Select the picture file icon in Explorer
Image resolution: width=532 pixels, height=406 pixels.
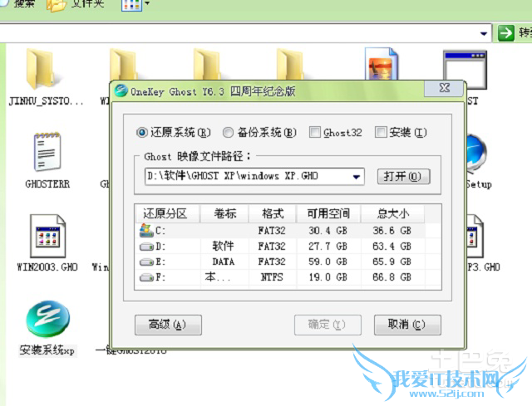point(382,64)
